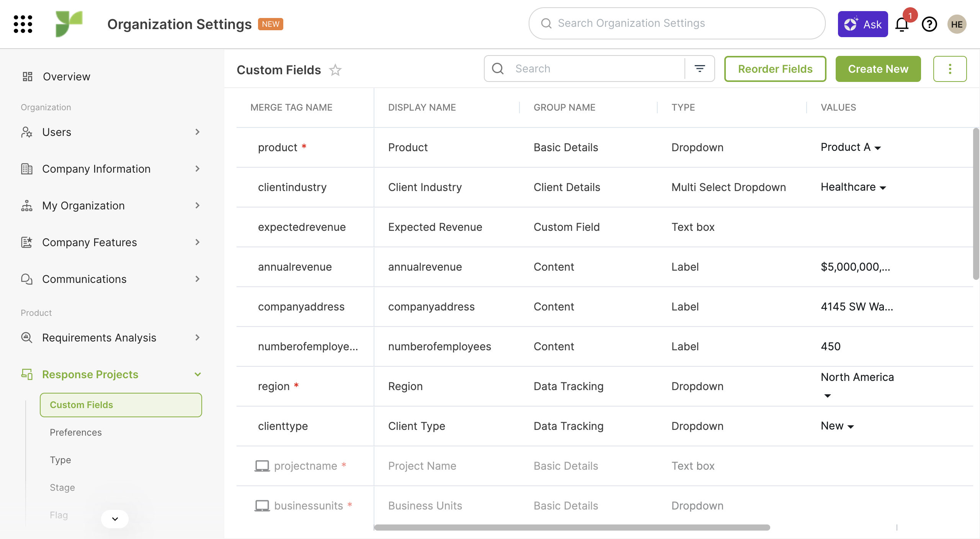Go to Overview in sidebar
The height and width of the screenshot is (539, 980).
[x=67, y=77]
